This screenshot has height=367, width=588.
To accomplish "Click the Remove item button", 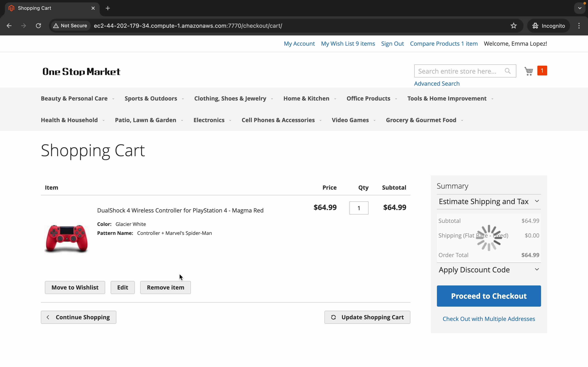I will (165, 287).
